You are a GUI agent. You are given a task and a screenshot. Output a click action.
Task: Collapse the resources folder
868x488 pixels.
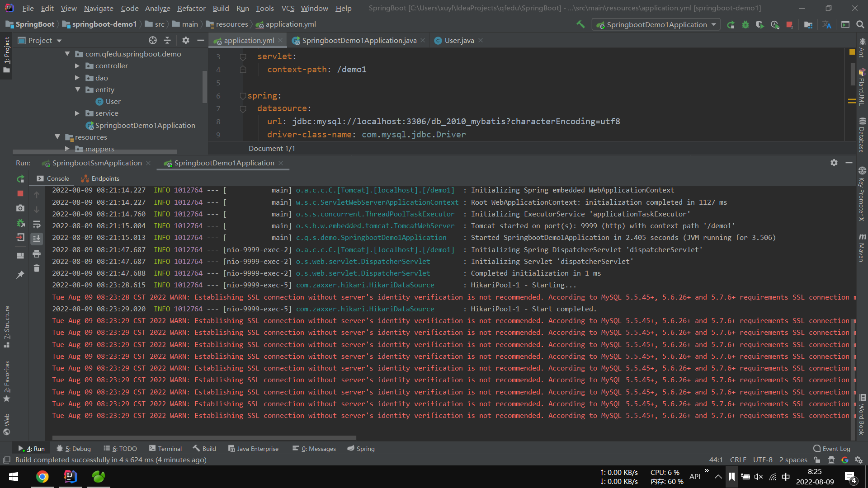pyautogui.click(x=57, y=137)
